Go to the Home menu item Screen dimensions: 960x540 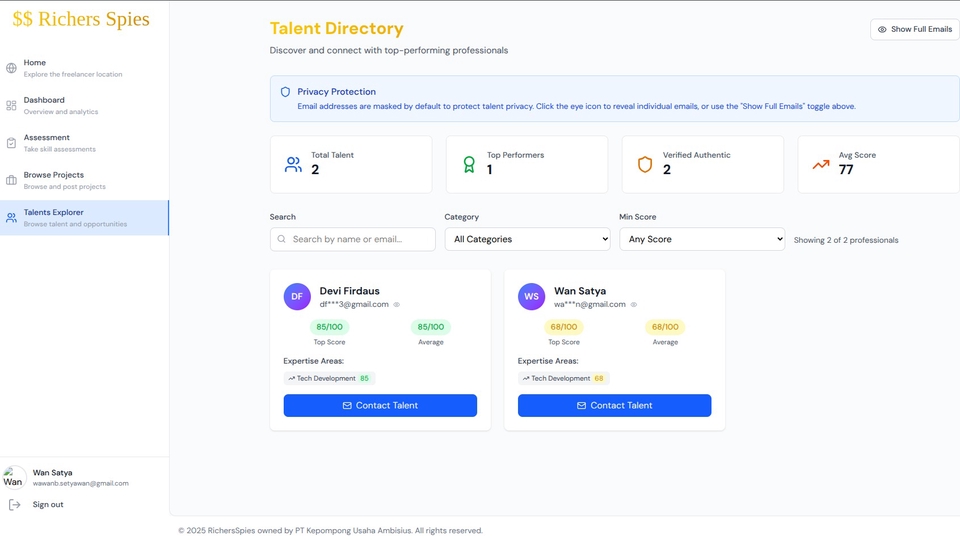(35, 63)
